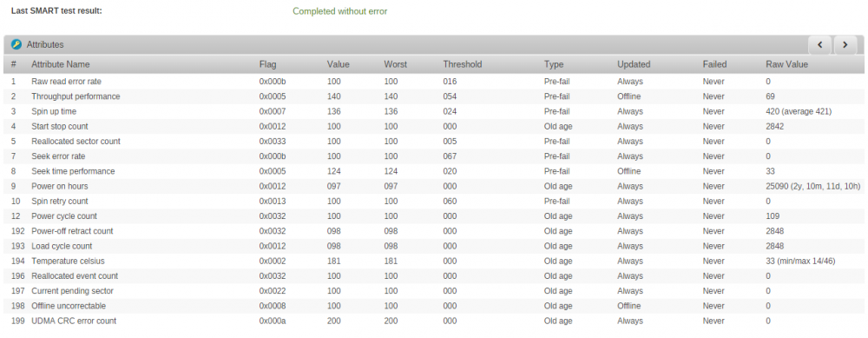
Task: Click threshold 067 in Seek error rate row
Action: click(450, 156)
